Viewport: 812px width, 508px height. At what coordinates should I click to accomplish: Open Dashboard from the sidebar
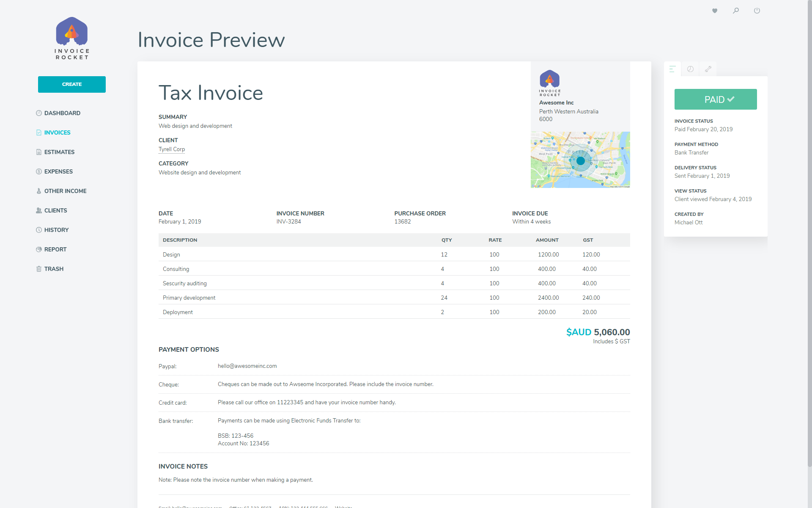(62, 113)
